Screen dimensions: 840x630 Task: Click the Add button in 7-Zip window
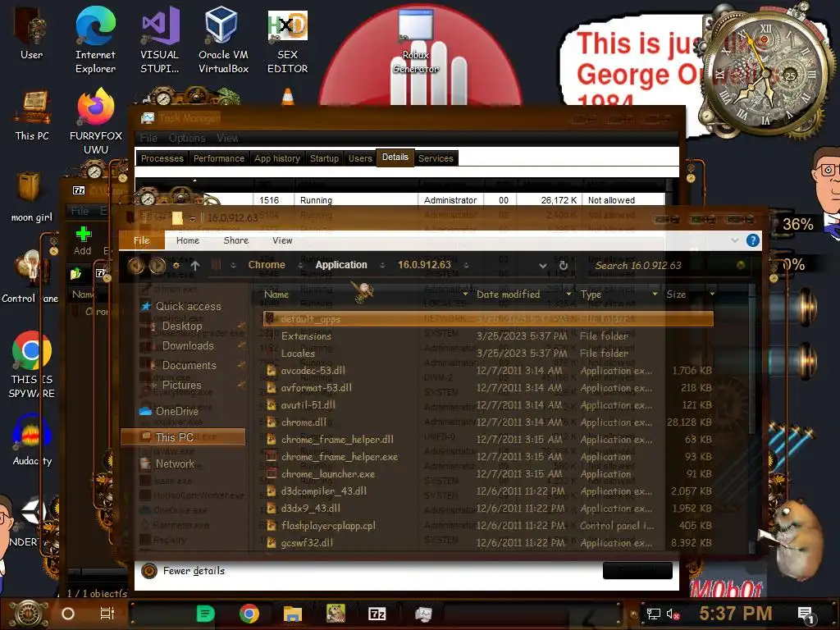click(x=83, y=241)
